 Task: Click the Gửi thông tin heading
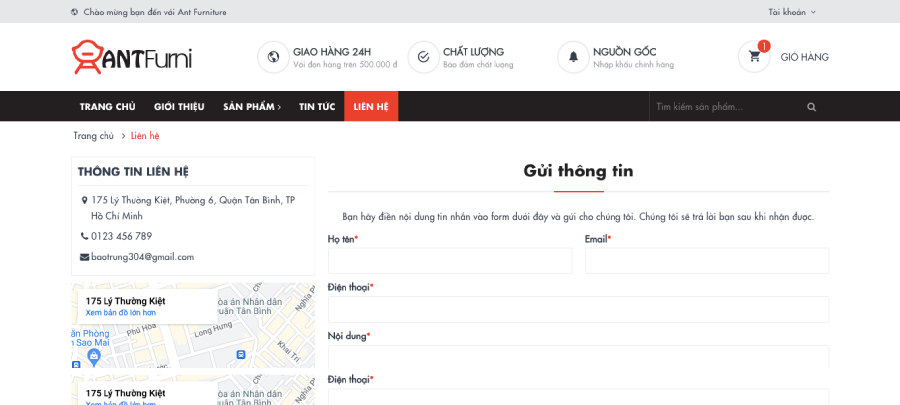pyautogui.click(x=579, y=171)
